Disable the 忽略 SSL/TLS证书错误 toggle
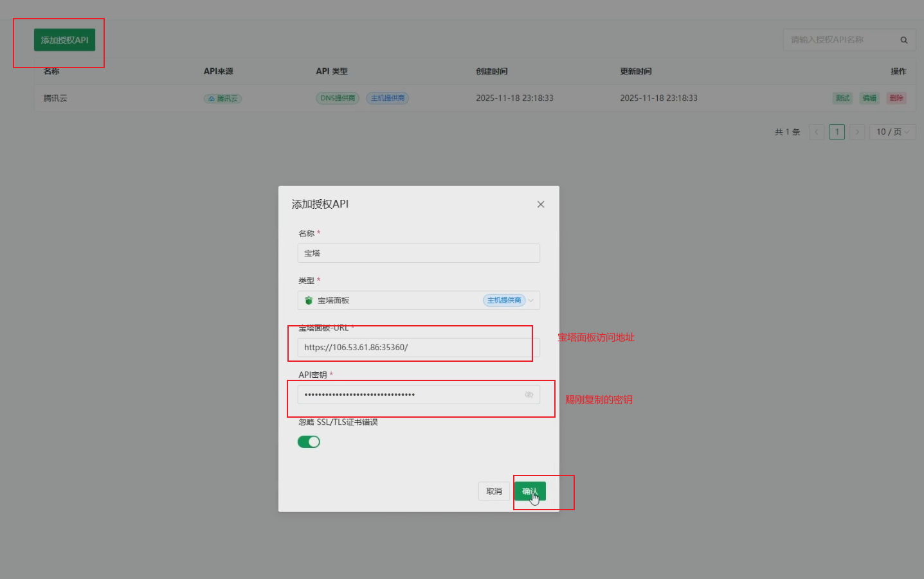924x579 pixels. coord(309,441)
